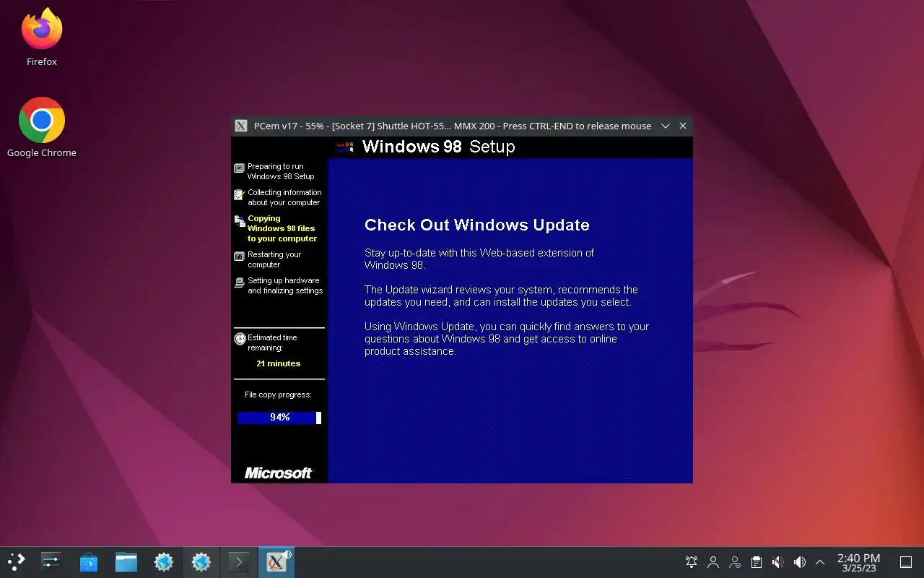Click the Preparing to run Setup step icon
The height and width of the screenshot is (578, 924).
coord(240,168)
